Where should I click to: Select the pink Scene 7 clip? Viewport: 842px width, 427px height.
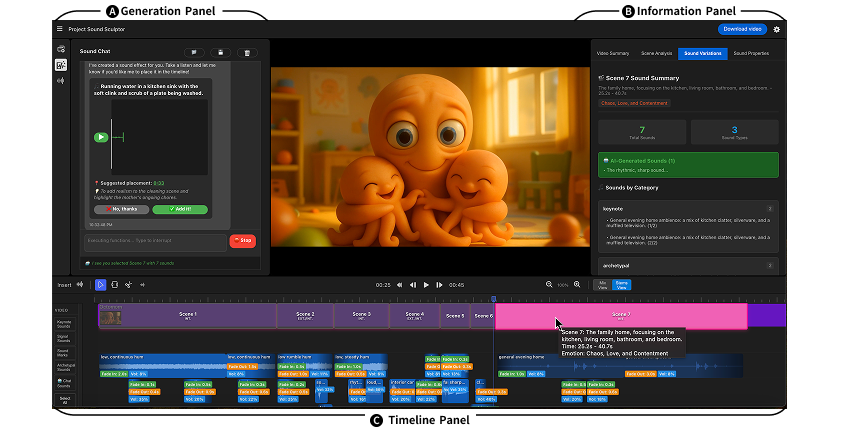(x=621, y=316)
